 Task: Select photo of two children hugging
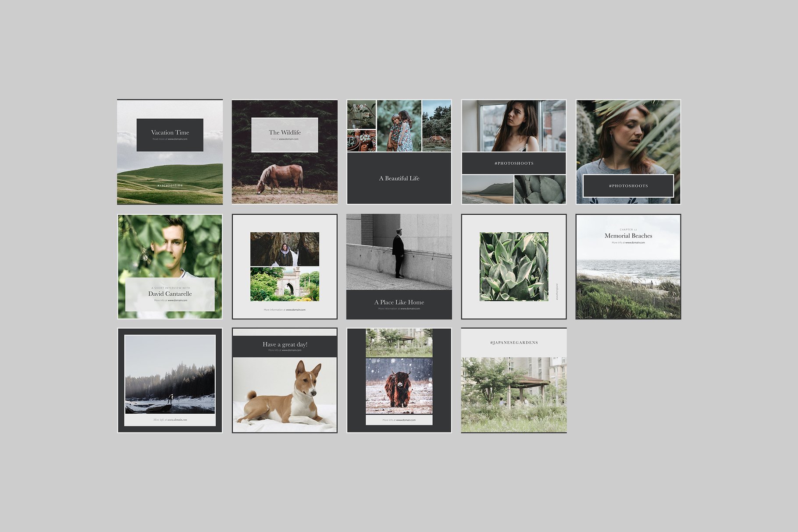point(399,126)
